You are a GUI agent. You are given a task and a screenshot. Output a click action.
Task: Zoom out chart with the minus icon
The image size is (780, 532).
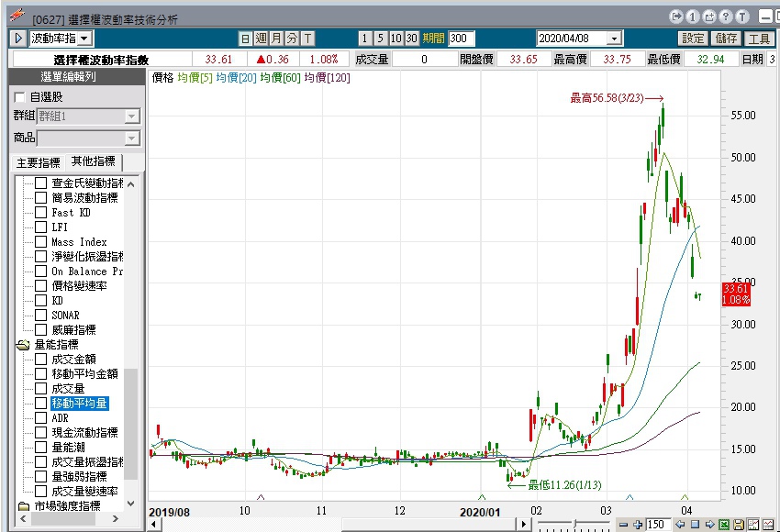click(x=623, y=525)
